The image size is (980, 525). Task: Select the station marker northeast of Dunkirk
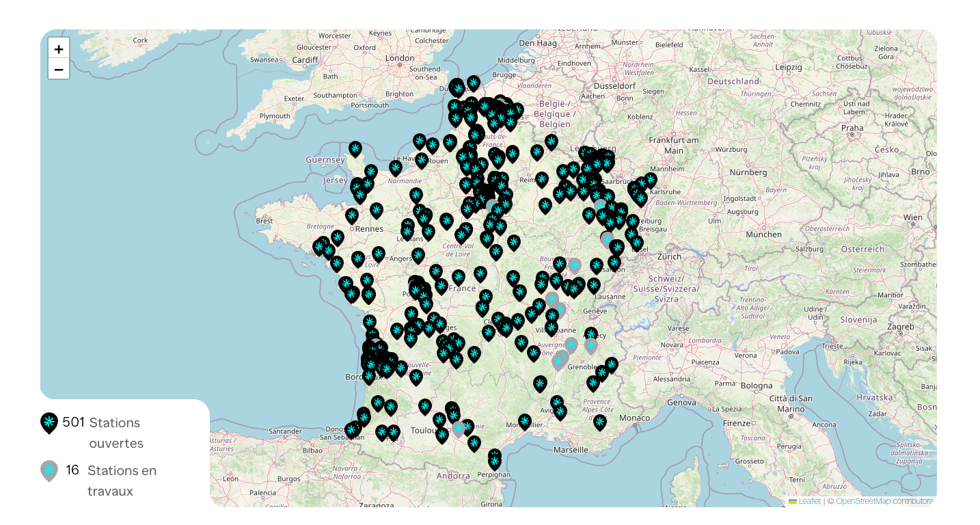tap(473, 83)
